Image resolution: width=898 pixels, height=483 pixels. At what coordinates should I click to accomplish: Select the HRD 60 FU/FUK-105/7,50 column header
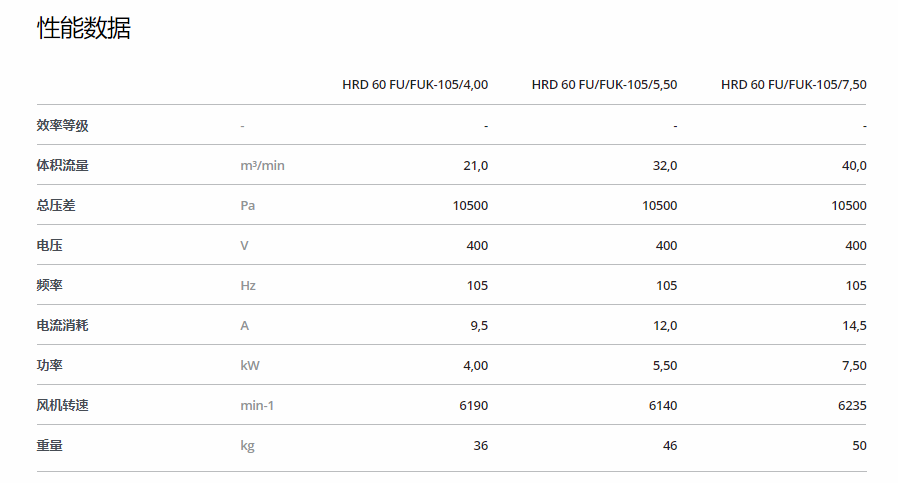coord(794,85)
